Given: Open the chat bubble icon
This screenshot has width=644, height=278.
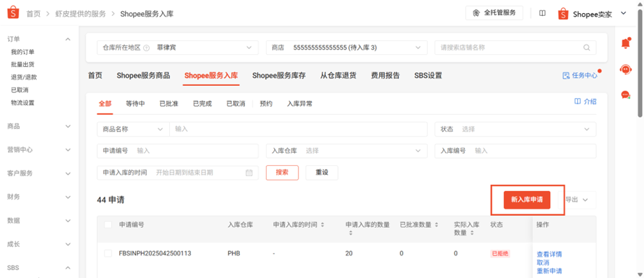Looking at the screenshot, I should pyautogui.click(x=626, y=95).
